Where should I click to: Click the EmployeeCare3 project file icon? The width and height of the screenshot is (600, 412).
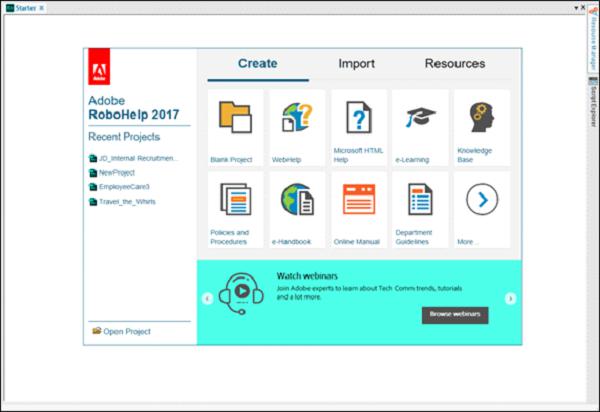pos(93,187)
